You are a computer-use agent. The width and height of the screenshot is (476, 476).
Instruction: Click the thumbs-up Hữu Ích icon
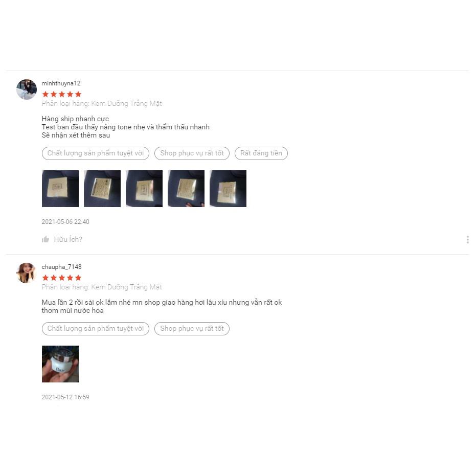(46, 239)
